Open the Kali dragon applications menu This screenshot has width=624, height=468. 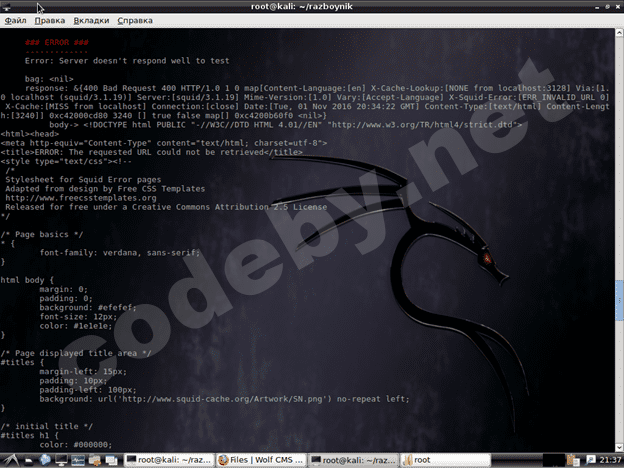[x=11, y=460]
